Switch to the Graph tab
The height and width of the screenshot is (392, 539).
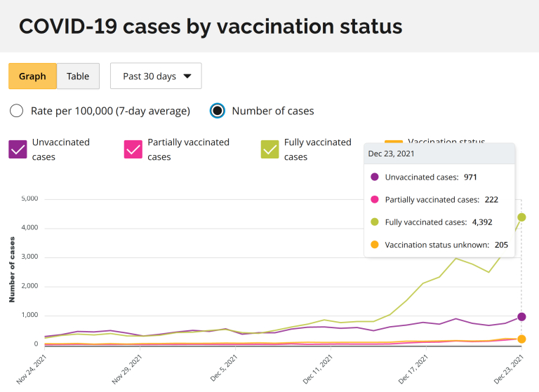(32, 76)
